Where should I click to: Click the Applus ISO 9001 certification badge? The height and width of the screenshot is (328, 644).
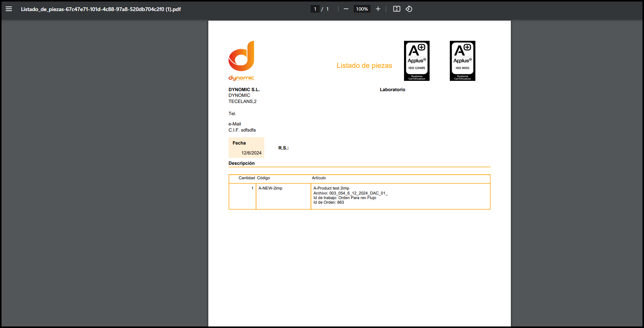tap(462, 61)
